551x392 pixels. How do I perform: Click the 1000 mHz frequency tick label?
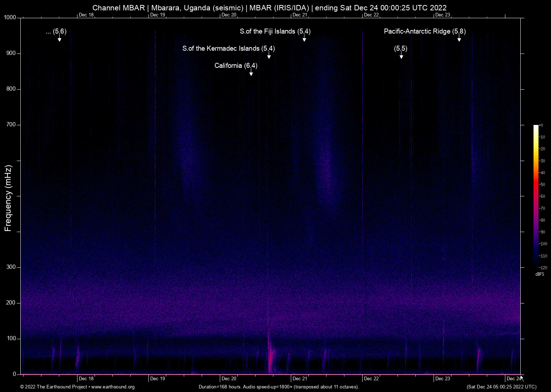pyautogui.click(x=10, y=17)
